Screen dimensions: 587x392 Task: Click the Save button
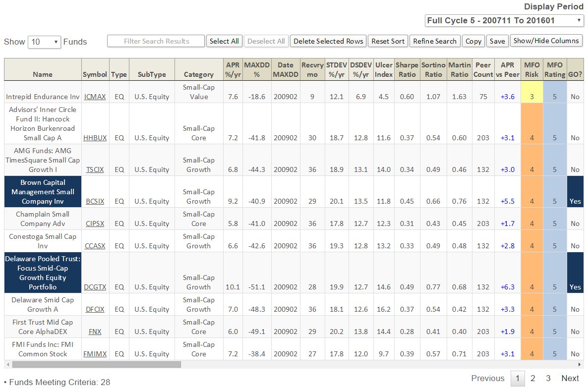pos(497,41)
